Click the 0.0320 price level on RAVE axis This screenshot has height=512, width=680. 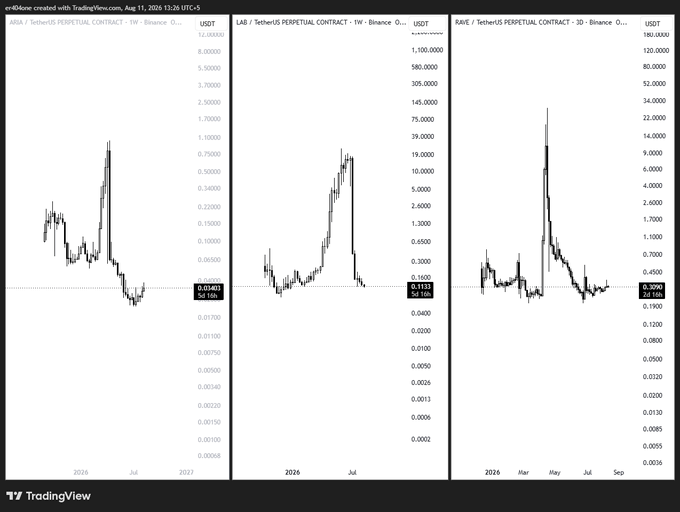(x=652, y=376)
